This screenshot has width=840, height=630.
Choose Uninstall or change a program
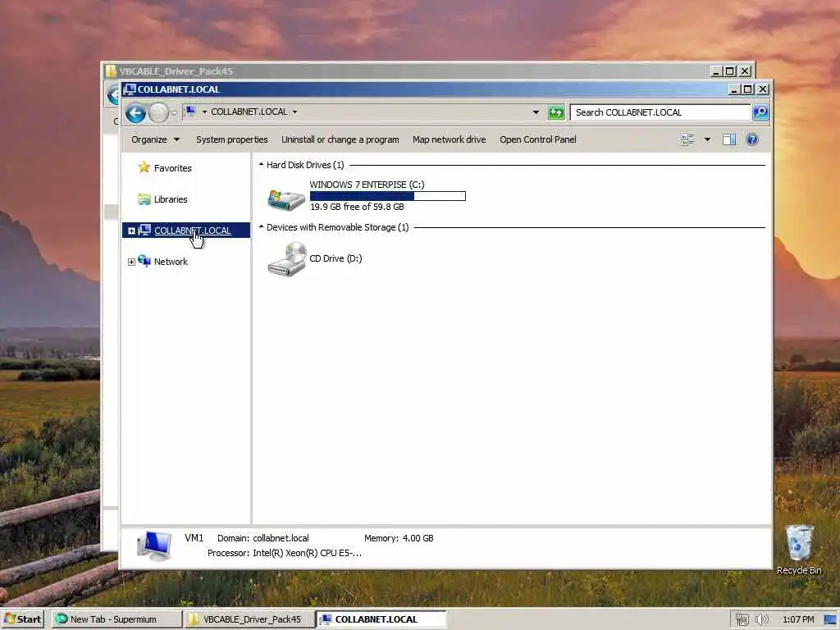(x=340, y=139)
